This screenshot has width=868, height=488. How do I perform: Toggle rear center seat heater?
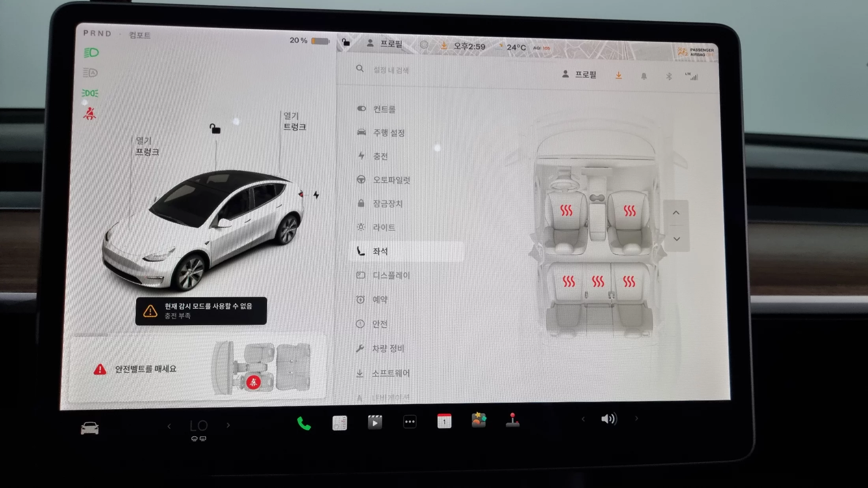(598, 281)
